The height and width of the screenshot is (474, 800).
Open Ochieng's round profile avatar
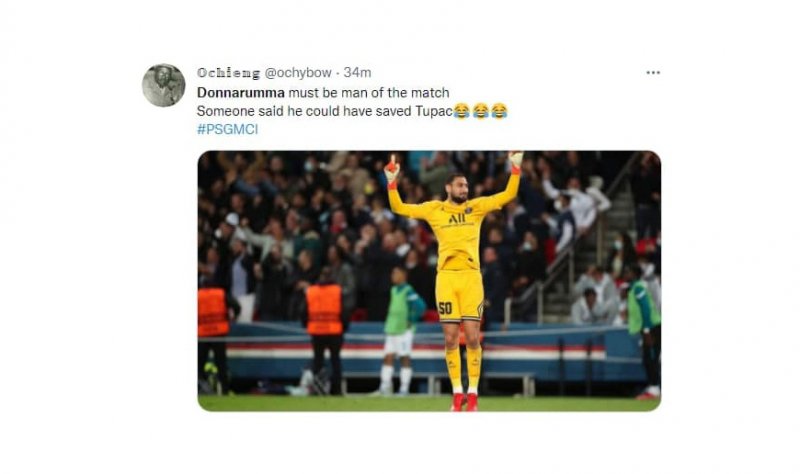[x=163, y=85]
